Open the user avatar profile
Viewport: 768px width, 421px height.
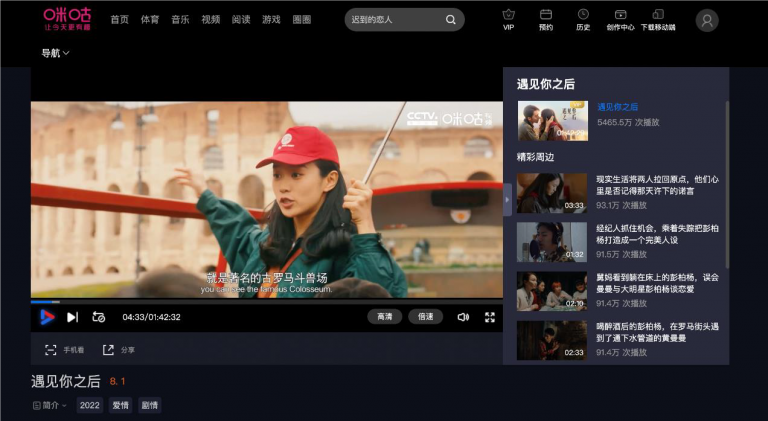click(x=707, y=21)
